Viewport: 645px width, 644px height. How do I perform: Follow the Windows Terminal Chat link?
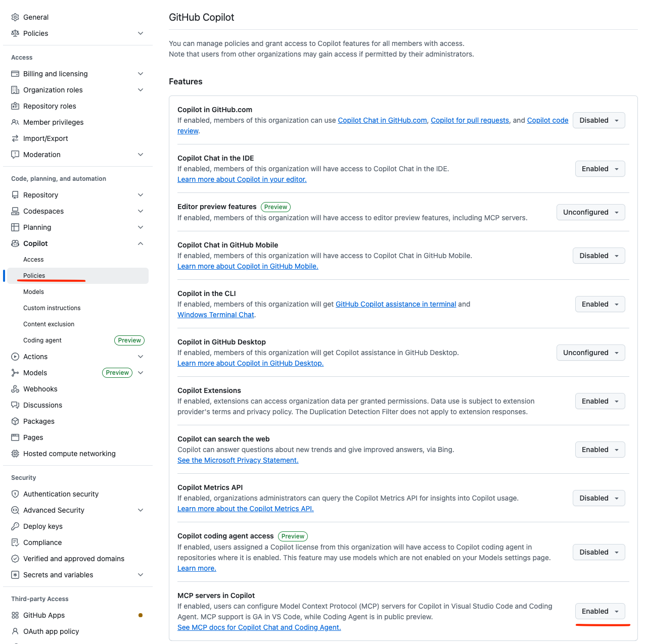[216, 314]
